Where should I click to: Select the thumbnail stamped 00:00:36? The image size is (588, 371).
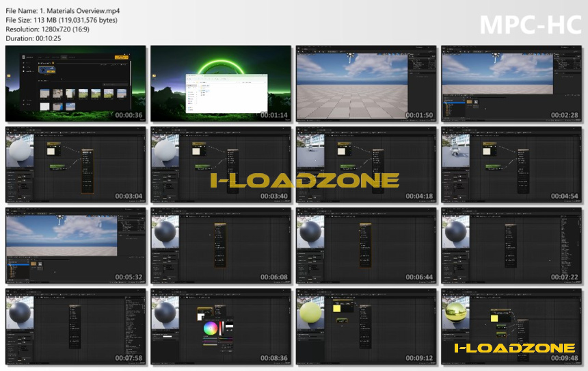[x=76, y=84]
